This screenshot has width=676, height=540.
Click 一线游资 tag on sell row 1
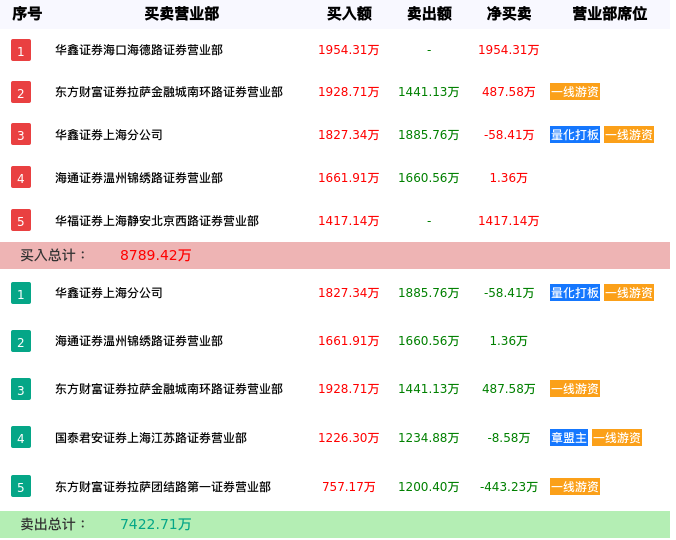(x=629, y=293)
